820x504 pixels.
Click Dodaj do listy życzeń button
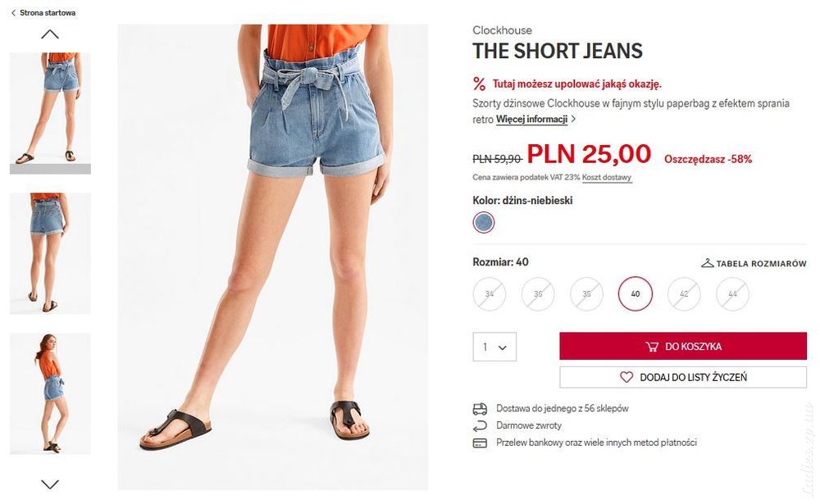[x=683, y=377]
